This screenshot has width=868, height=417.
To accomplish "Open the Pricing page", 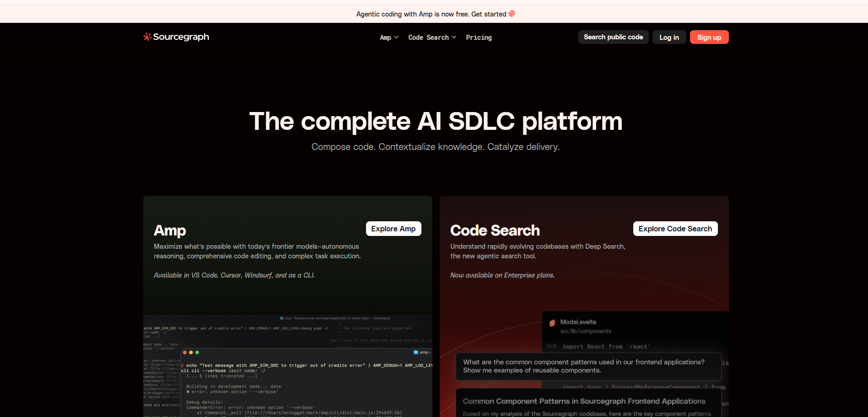I will [x=479, y=37].
